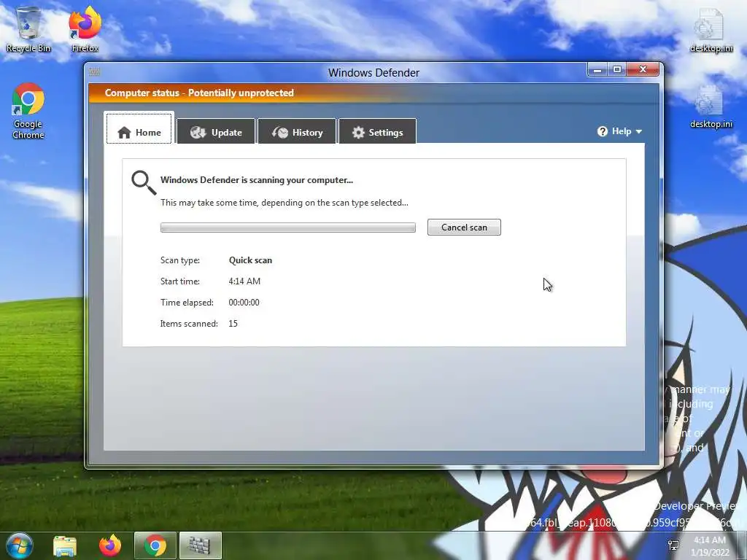Image resolution: width=747 pixels, height=560 pixels.
Task: Click the 'Computer status - Potentially unprotected' banner
Action: [x=199, y=93]
